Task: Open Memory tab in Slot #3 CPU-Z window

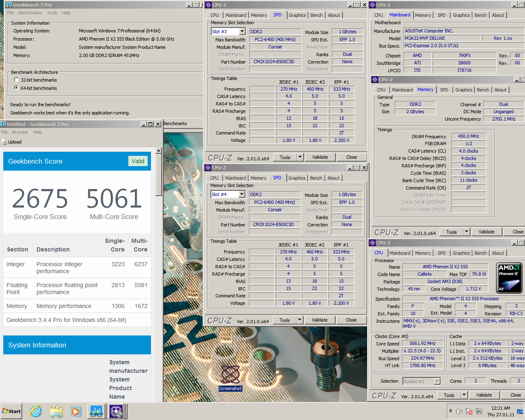Action: tap(259, 15)
